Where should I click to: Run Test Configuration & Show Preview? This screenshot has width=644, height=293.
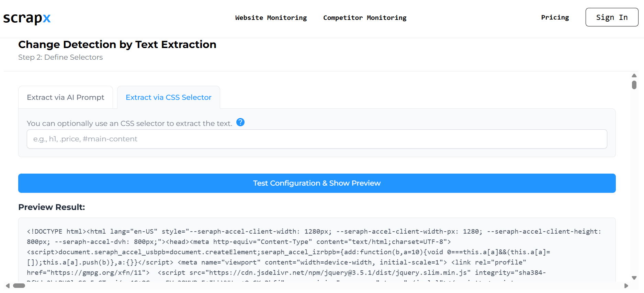click(x=317, y=183)
